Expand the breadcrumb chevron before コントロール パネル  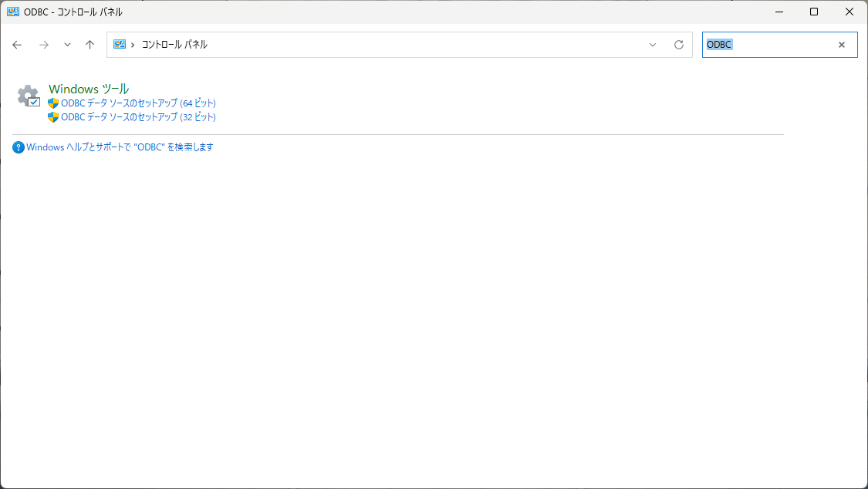tap(133, 45)
